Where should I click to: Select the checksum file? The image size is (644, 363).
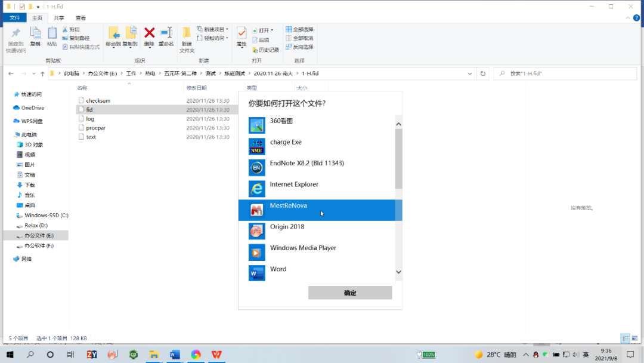point(98,101)
